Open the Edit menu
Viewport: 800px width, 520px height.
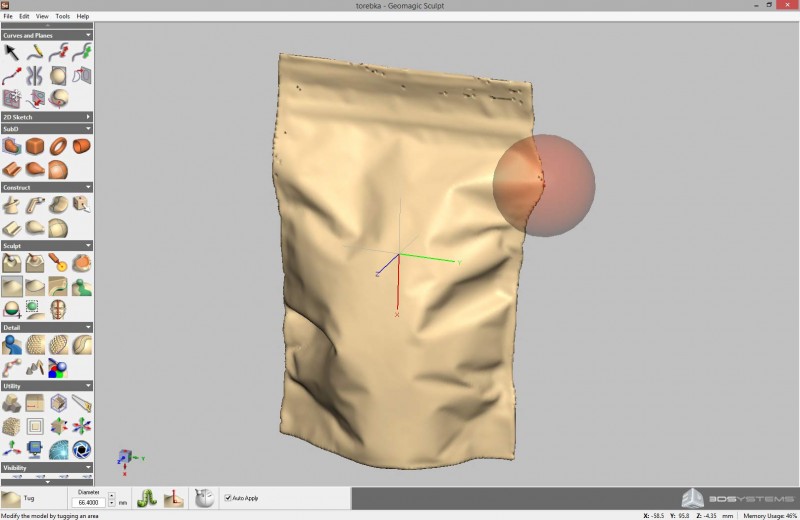coord(24,16)
